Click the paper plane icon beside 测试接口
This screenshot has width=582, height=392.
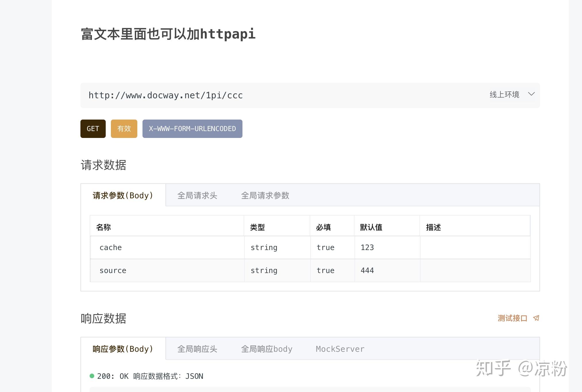click(x=536, y=318)
